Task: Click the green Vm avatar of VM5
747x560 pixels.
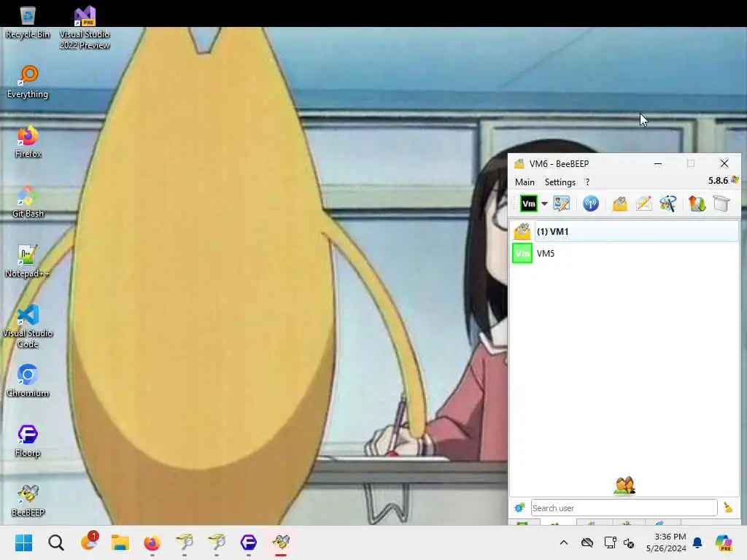Action: pos(522,253)
